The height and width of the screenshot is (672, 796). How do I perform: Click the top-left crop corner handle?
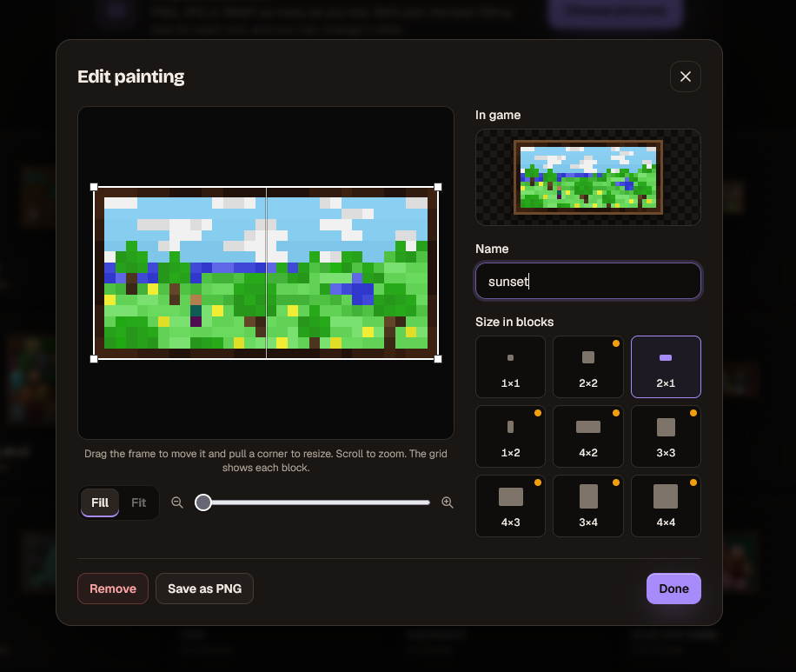94,187
